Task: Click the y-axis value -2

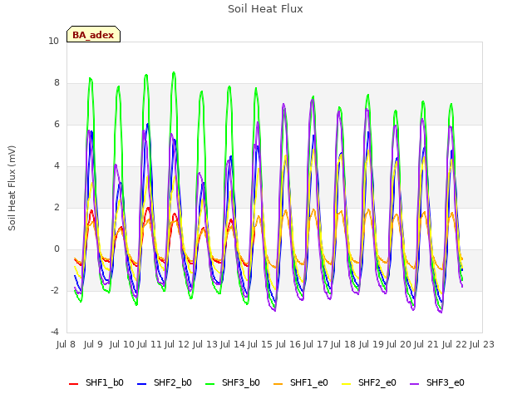Action: pyautogui.click(x=55, y=291)
